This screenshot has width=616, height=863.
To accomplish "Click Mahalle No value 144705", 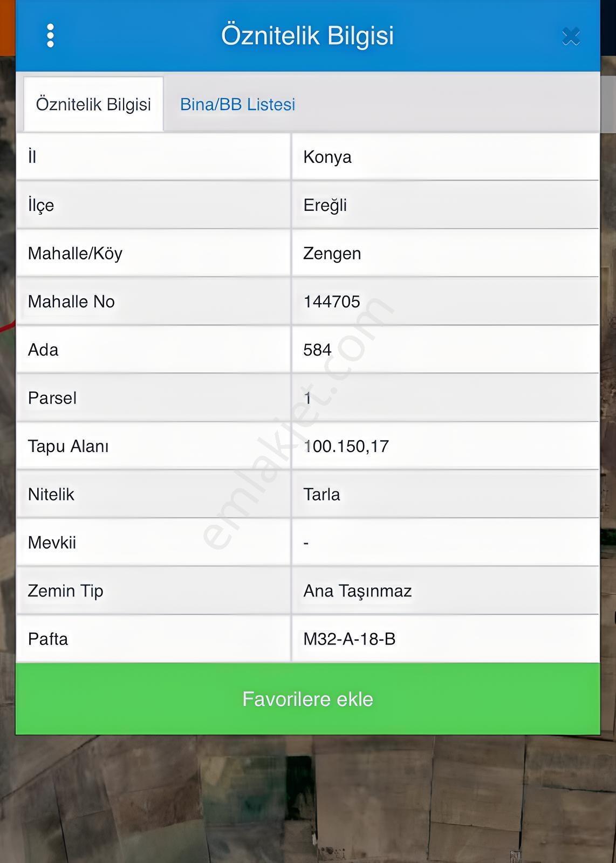I will (332, 302).
